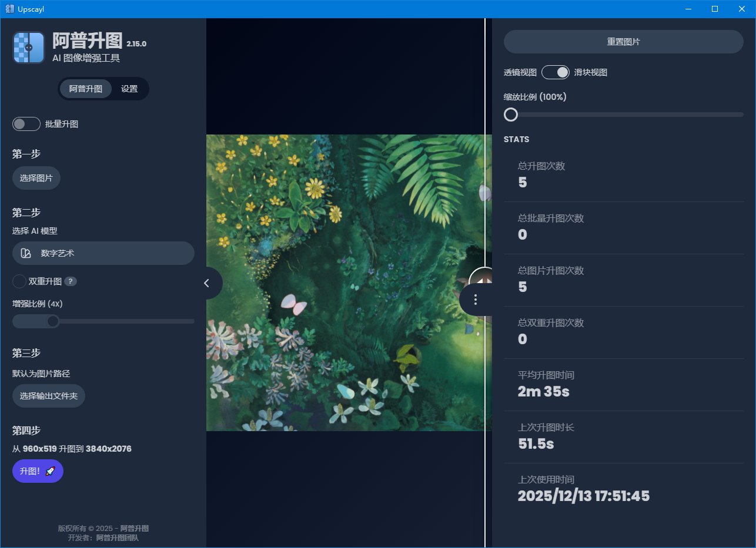
Task: Click the 第四步 heading
Action: click(26, 431)
